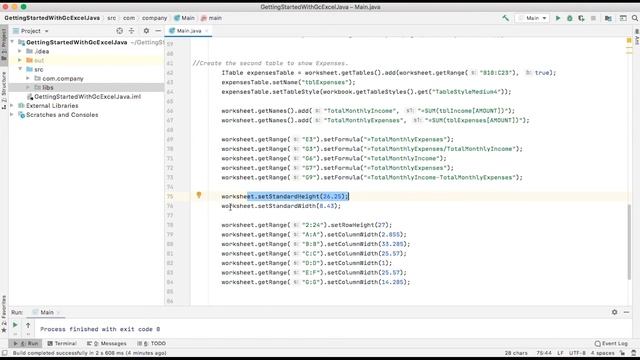Image resolution: width=640 pixels, height=360 pixels.
Task: Collapse all in Project panel
Action: pos(131,31)
